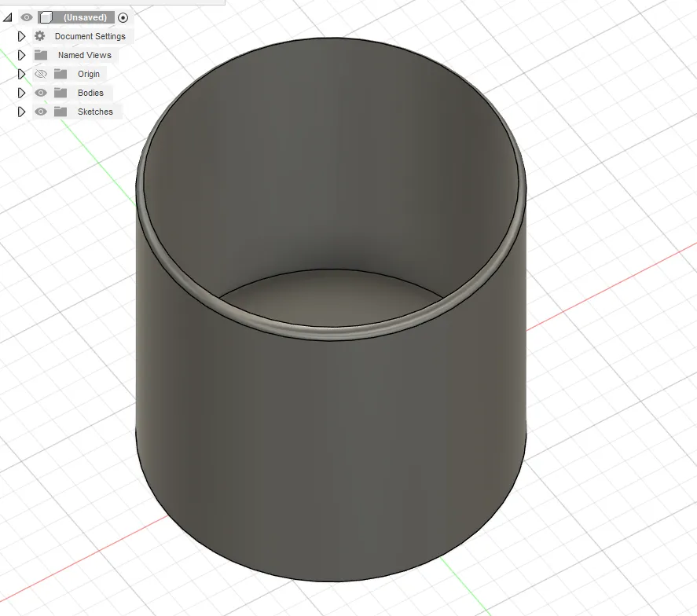Show the hidden Origin folder
The image size is (697, 616).
[40, 74]
